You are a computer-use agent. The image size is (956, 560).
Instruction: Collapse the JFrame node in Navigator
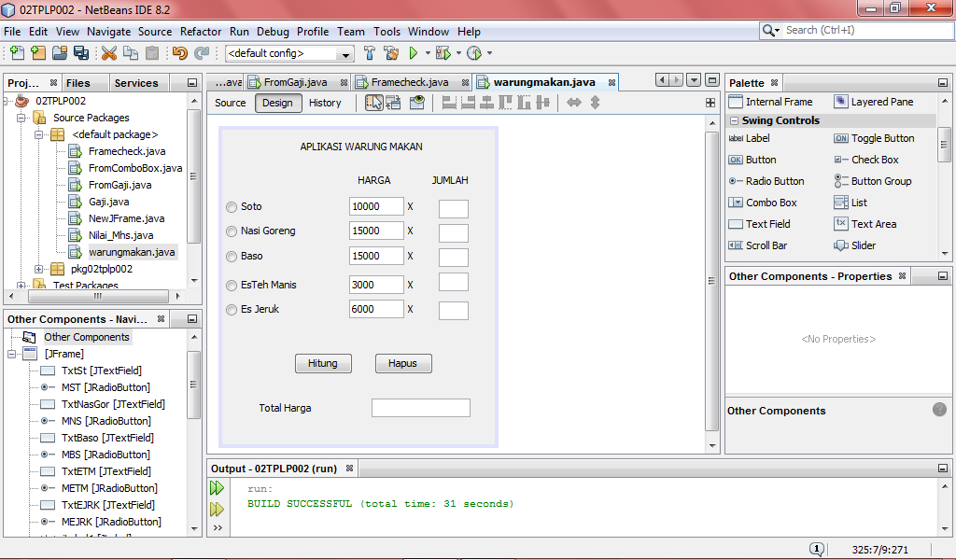(x=11, y=354)
